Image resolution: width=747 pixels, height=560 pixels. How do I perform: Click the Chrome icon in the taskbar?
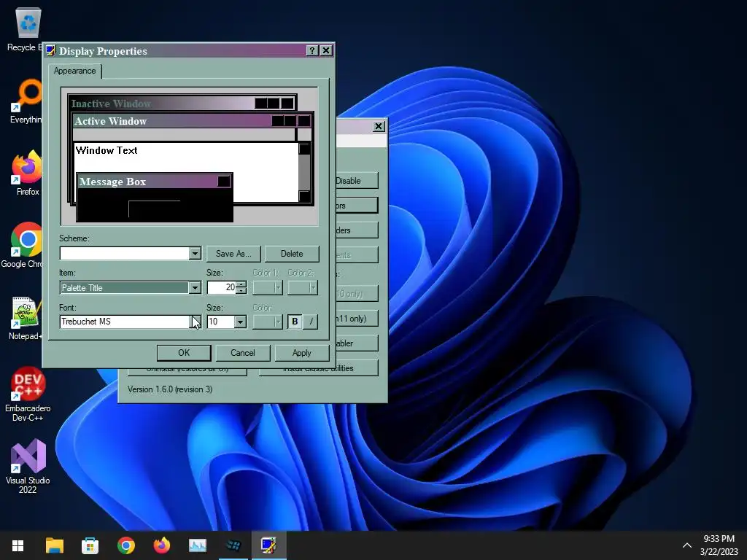[126, 545]
